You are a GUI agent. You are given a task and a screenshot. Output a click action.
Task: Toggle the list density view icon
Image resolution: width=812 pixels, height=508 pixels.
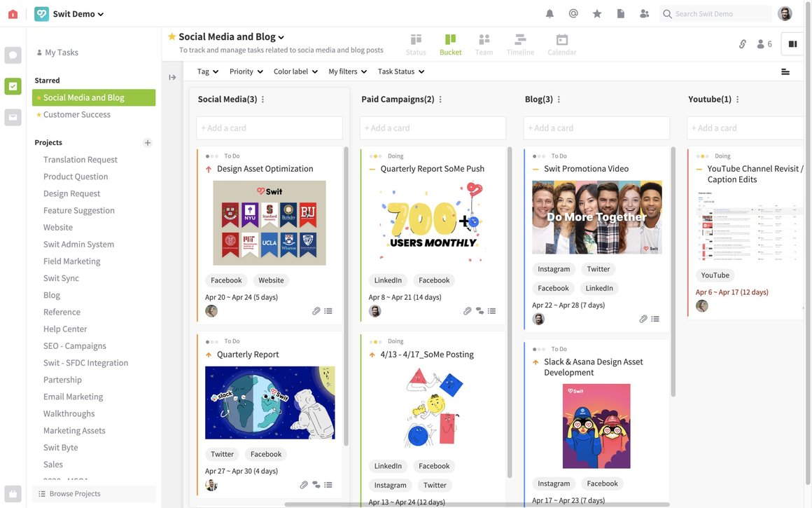click(x=785, y=71)
